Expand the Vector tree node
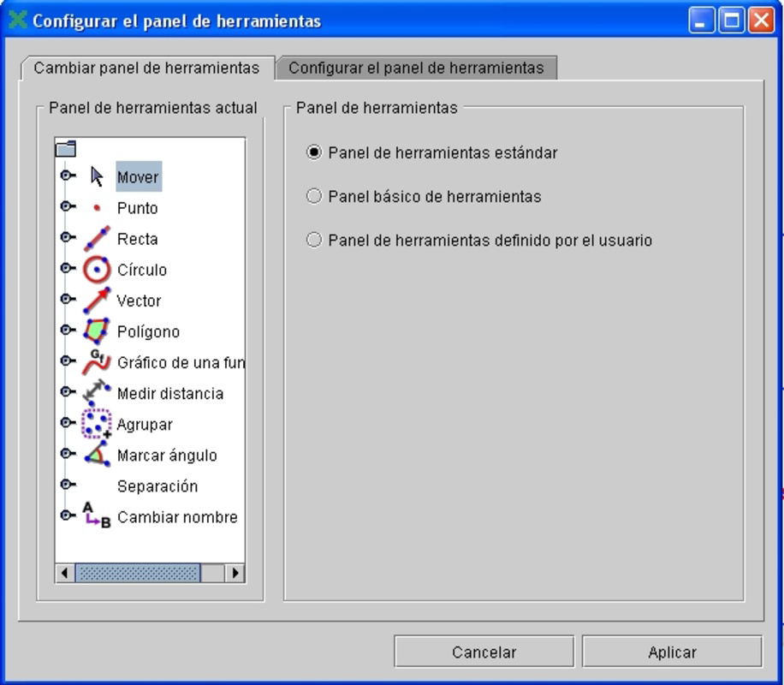 68,299
